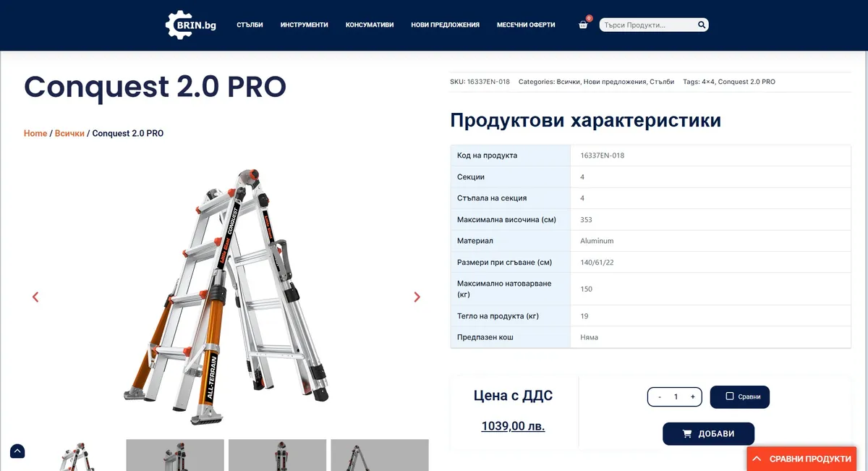Go to Консумативи menu item

[x=370, y=25]
